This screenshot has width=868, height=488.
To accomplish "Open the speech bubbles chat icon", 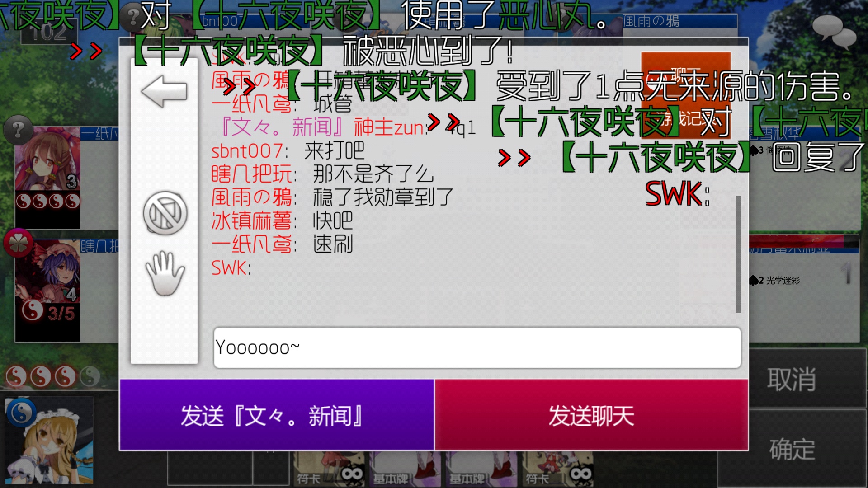I will point(834,32).
